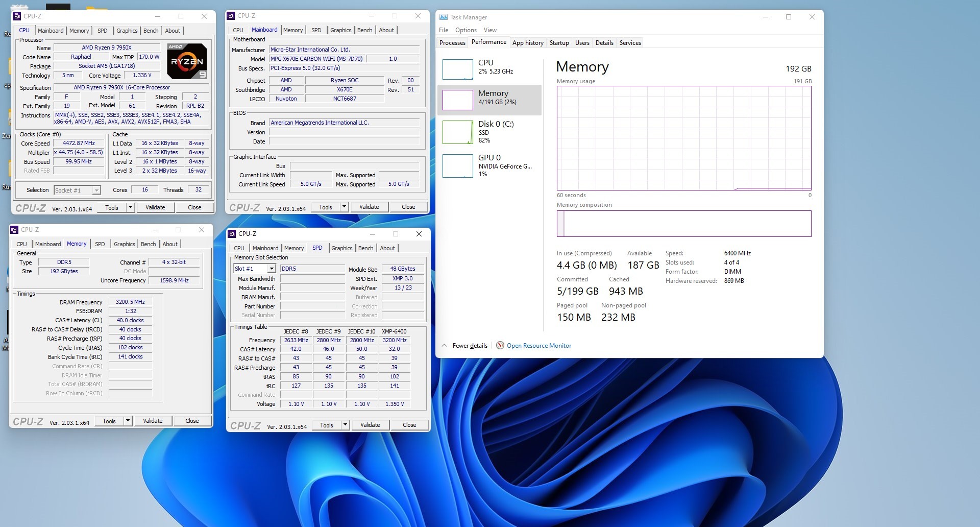Open the Slot #1 dropdown in SPD tab

(271, 268)
